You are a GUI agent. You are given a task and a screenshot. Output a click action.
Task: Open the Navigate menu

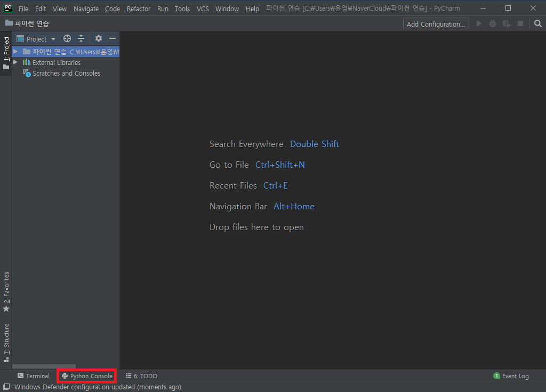point(86,9)
